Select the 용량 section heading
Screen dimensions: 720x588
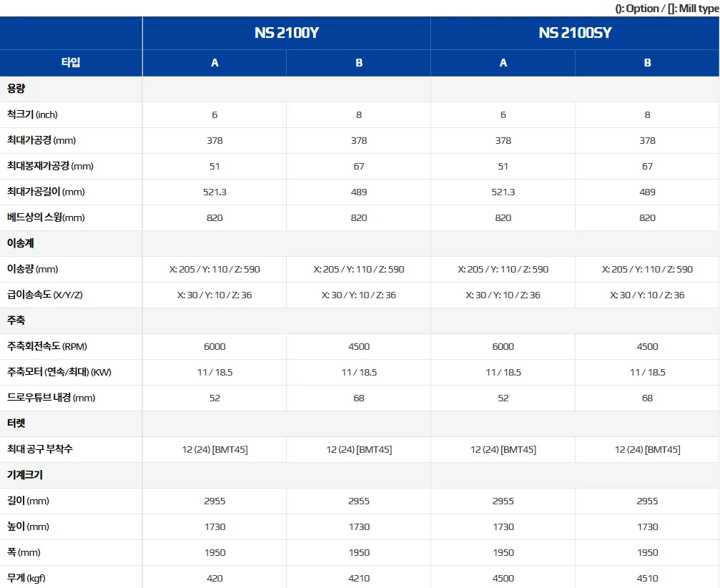point(16,89)
